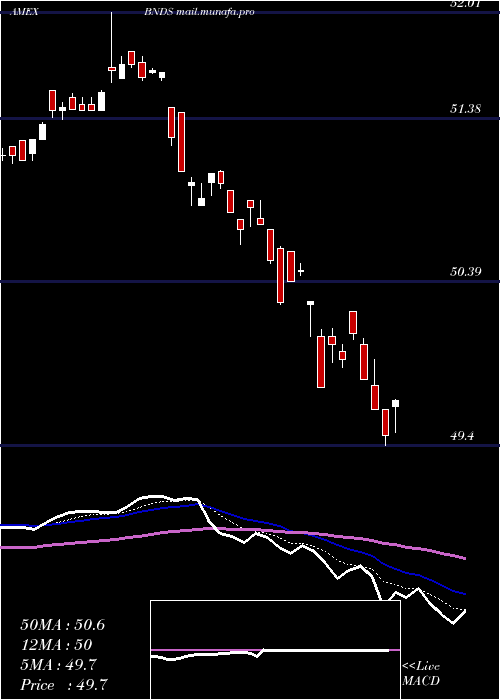
Task: Select the 50.39 price level label
Action: click(466, 271)
